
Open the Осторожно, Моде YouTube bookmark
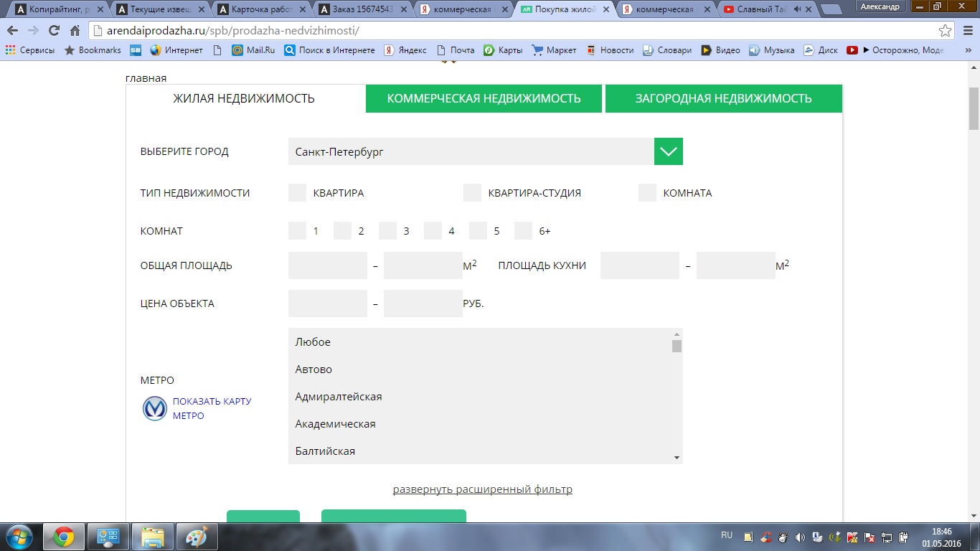896,50
